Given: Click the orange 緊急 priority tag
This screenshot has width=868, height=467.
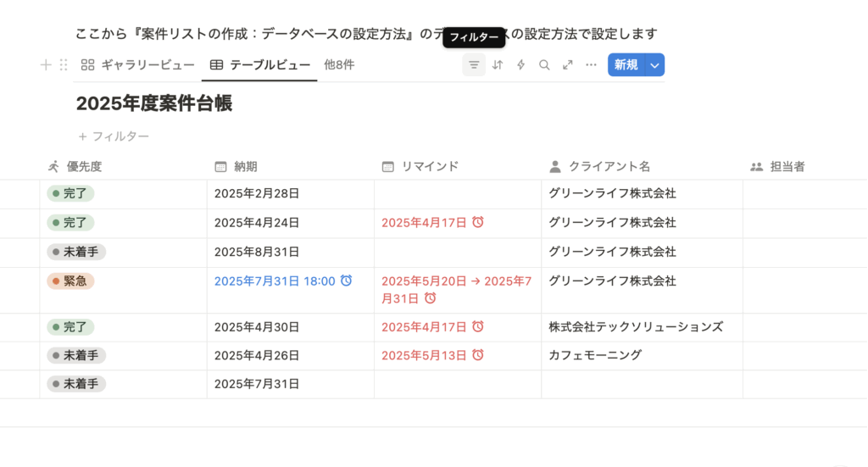Looking at the screenshot, I should (x=70, y=281).
